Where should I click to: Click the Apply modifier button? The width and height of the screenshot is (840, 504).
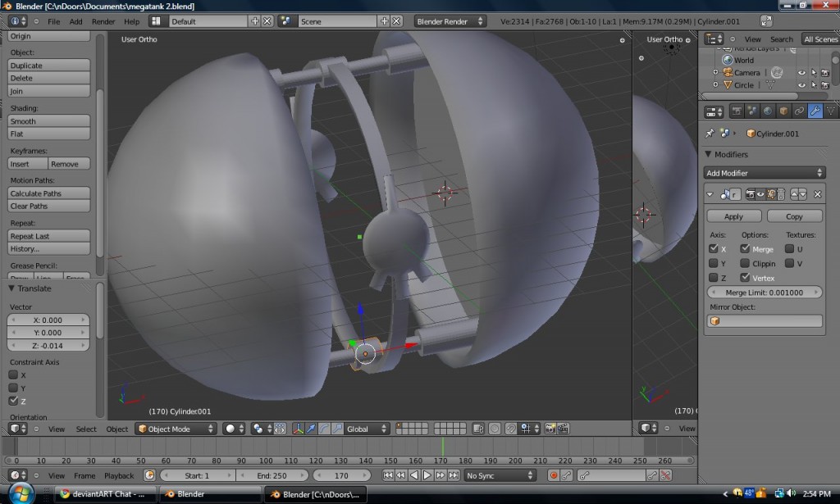pos(733,216)
